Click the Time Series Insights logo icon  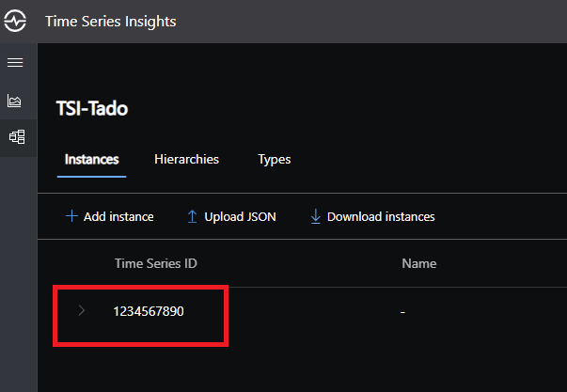15,21
